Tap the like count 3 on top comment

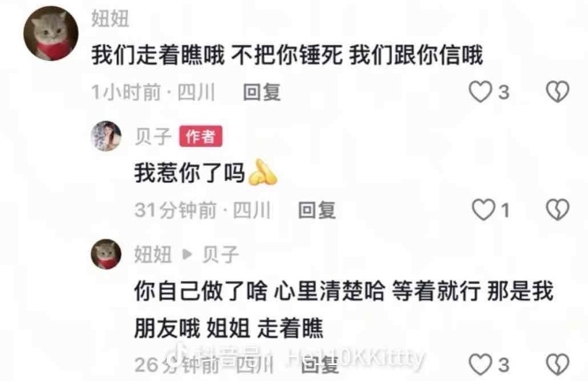pyautogui.click(x=503, y=92)
